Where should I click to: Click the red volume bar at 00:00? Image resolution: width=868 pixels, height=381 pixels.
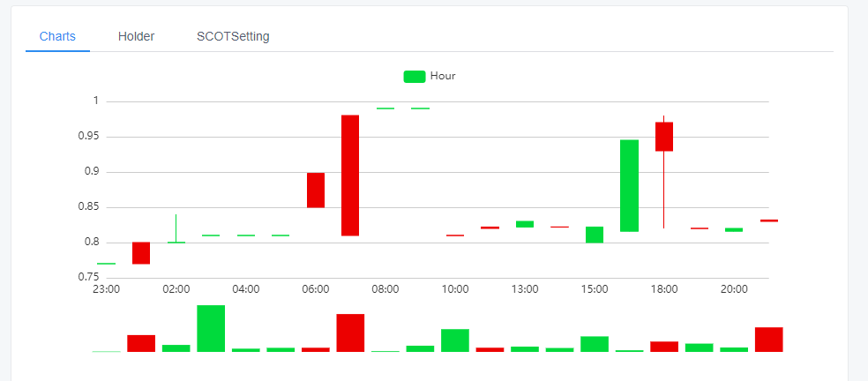coord(141,343)
